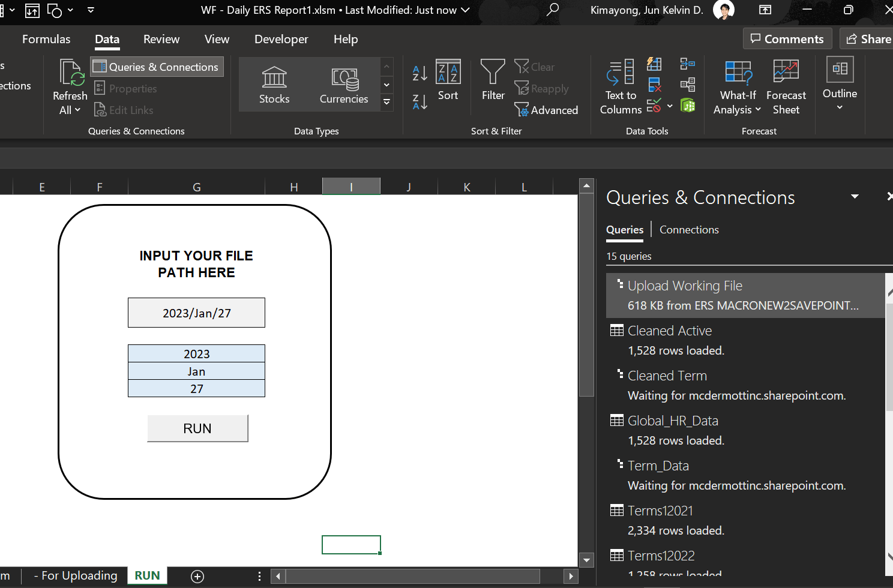Open the Formulas ribbon tab
The width and height of the screenshot is (893, 588).
click(x=46, y=39)
